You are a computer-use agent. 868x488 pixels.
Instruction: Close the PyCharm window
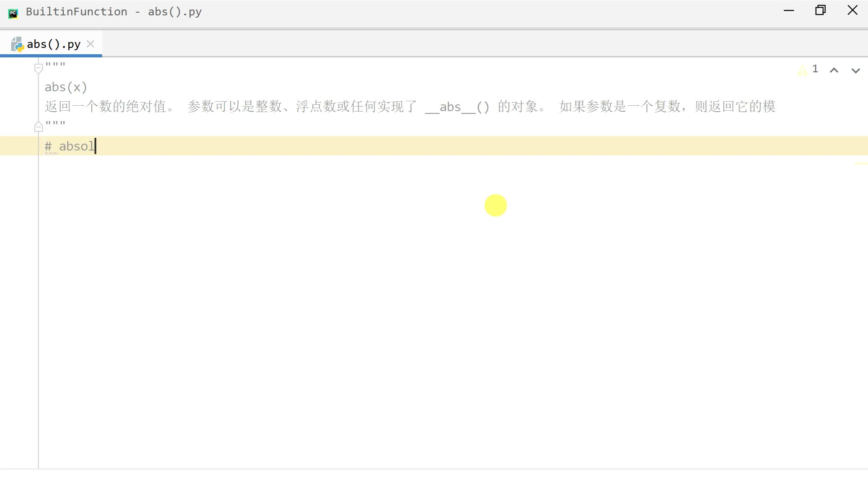point(852,10)
